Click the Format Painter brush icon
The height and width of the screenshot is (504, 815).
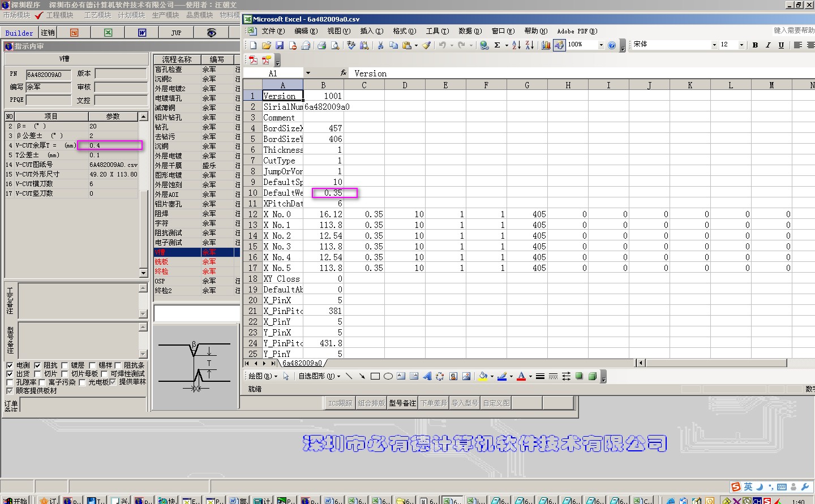pyautogui.click(x=427, y=45)
